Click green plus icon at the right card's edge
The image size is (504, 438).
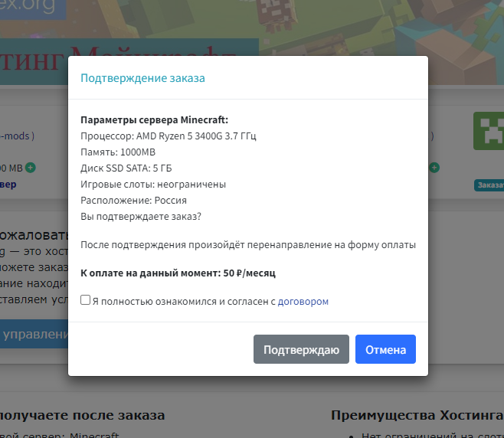[x=434, y=168]
